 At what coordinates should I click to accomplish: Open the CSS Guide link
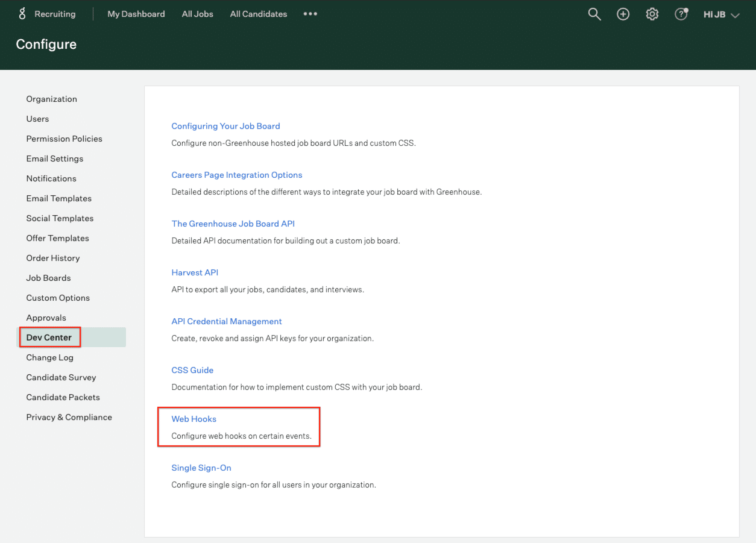192,370
